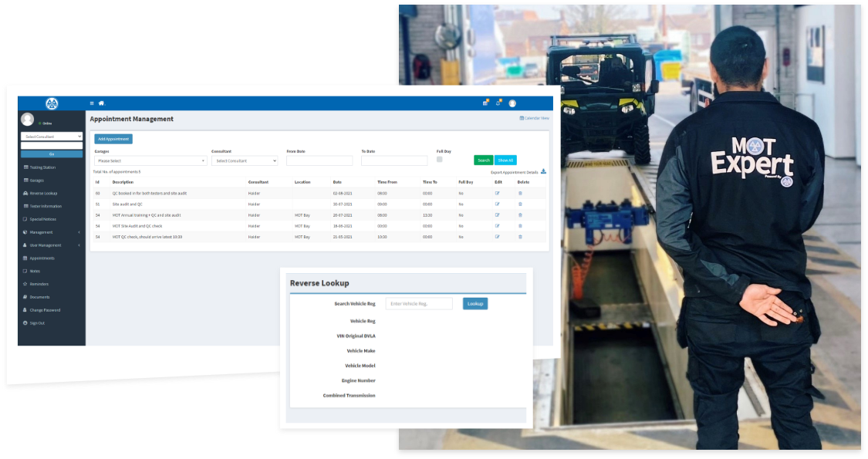Focus the From Date field
868x459 pixels.
click(x=319, y=160)
